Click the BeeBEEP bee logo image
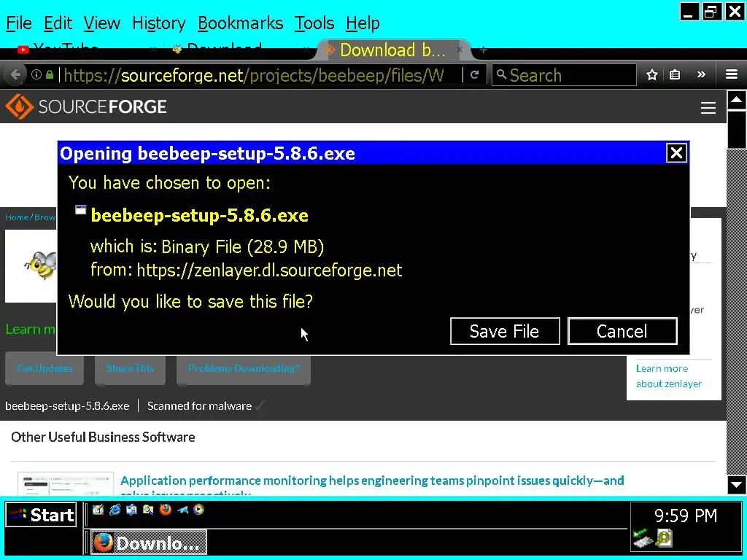The image size is (747, 560). click(42, 265)
